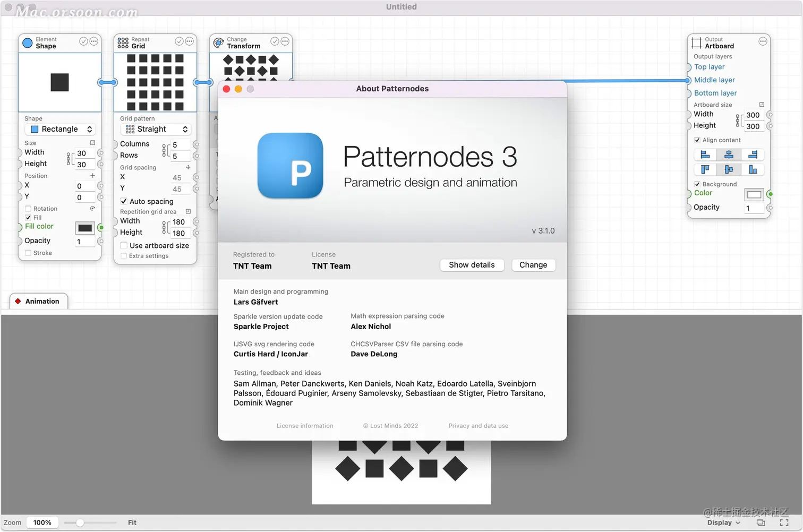Click the align bottom icon in Artboard node

coord(753,169)
